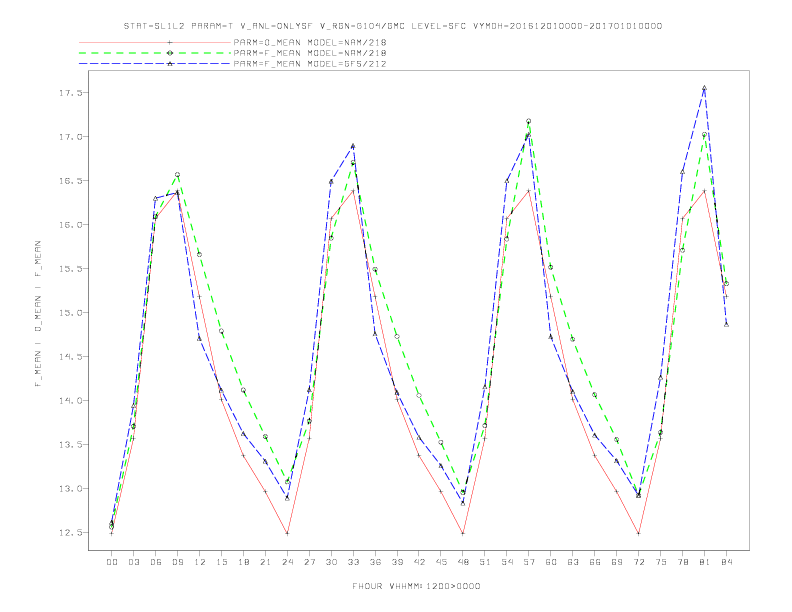Click forecast hour 36 on the x-axis

375,562
